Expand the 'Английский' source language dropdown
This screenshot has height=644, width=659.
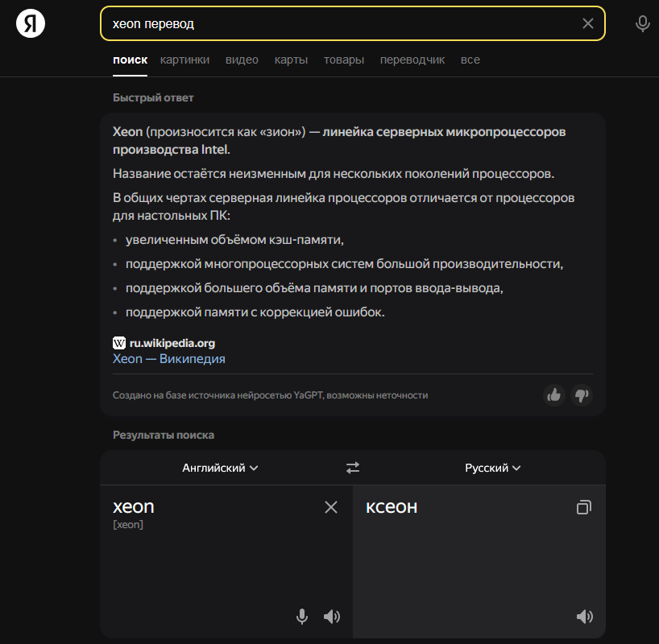(x=220, y=468)
